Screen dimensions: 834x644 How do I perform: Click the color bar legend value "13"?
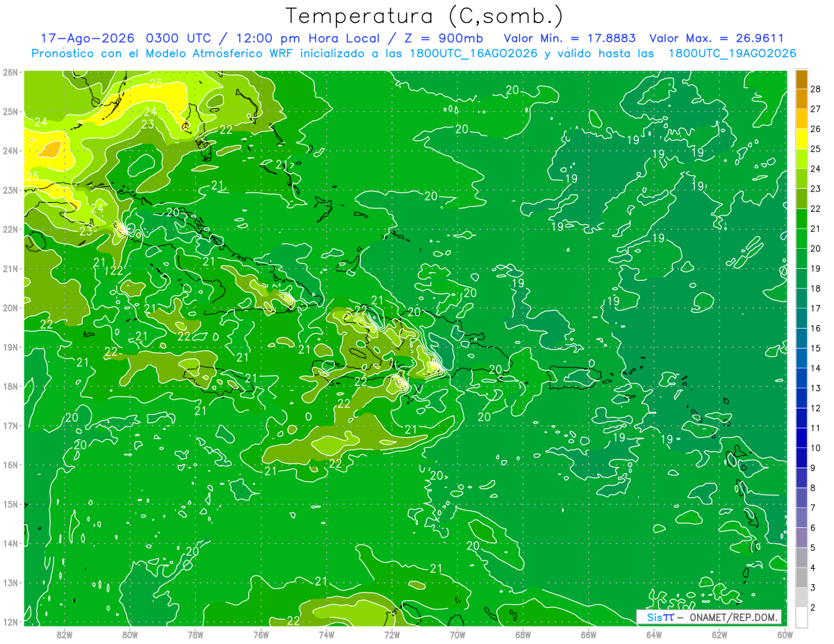(816, 388)
